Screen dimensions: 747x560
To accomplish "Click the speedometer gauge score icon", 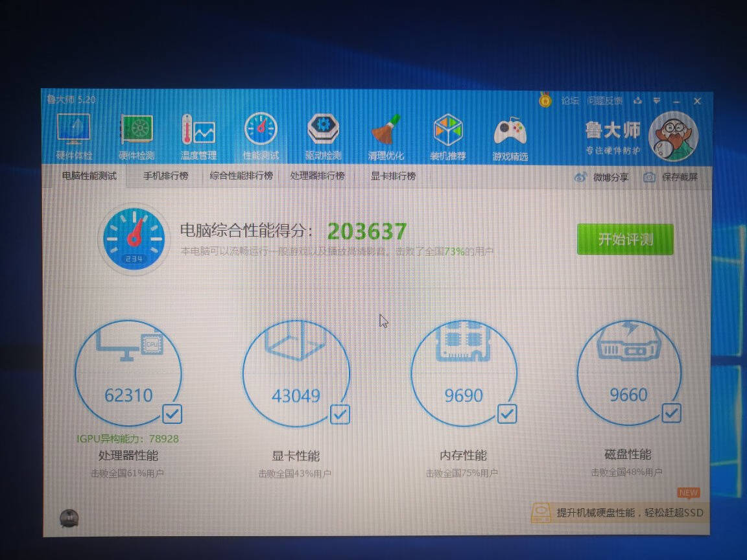I will pos(134,239).
